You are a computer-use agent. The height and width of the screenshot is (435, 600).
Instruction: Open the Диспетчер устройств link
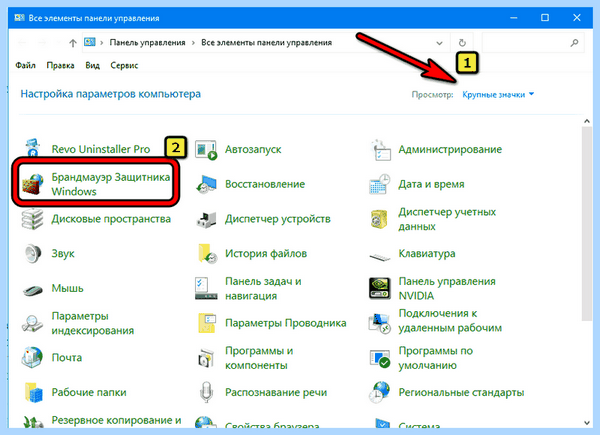(x=277, y=219)
